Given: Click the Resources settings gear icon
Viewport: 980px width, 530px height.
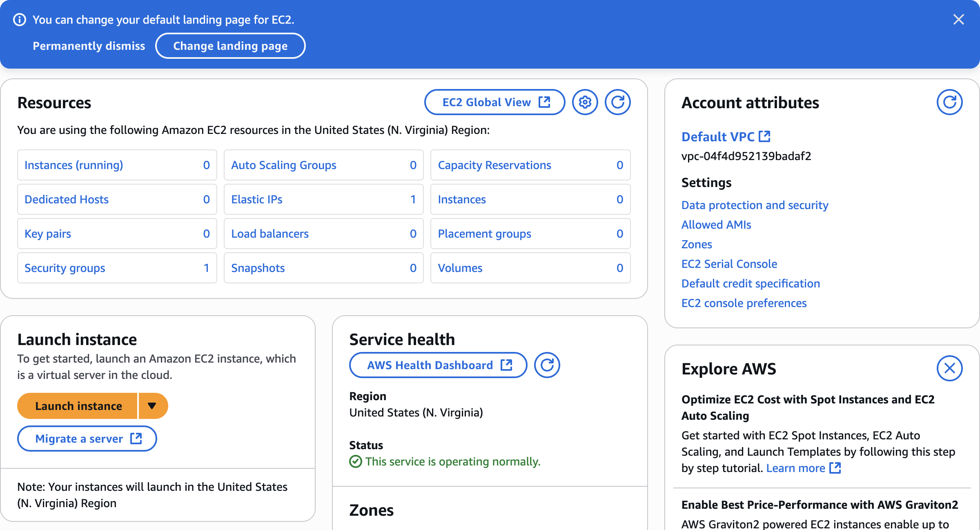Looking at the screenshot, I should pos(585,102).
